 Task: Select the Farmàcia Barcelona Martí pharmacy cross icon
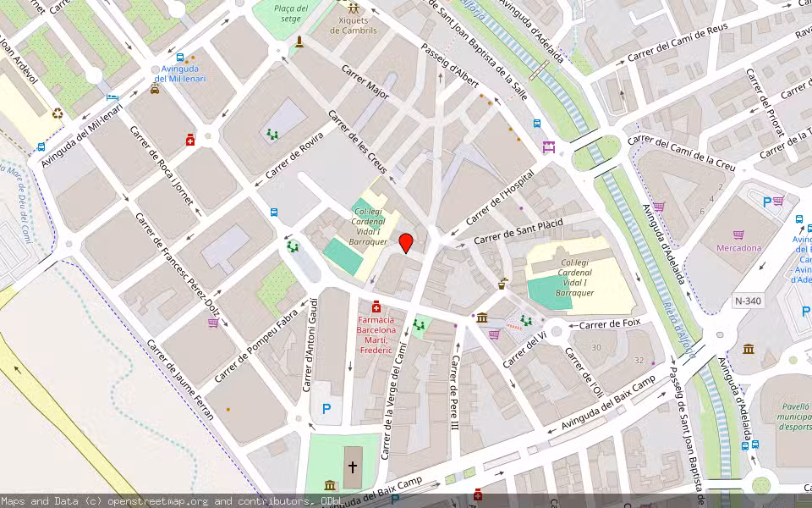pyautogui.click(x=376, y=306)
